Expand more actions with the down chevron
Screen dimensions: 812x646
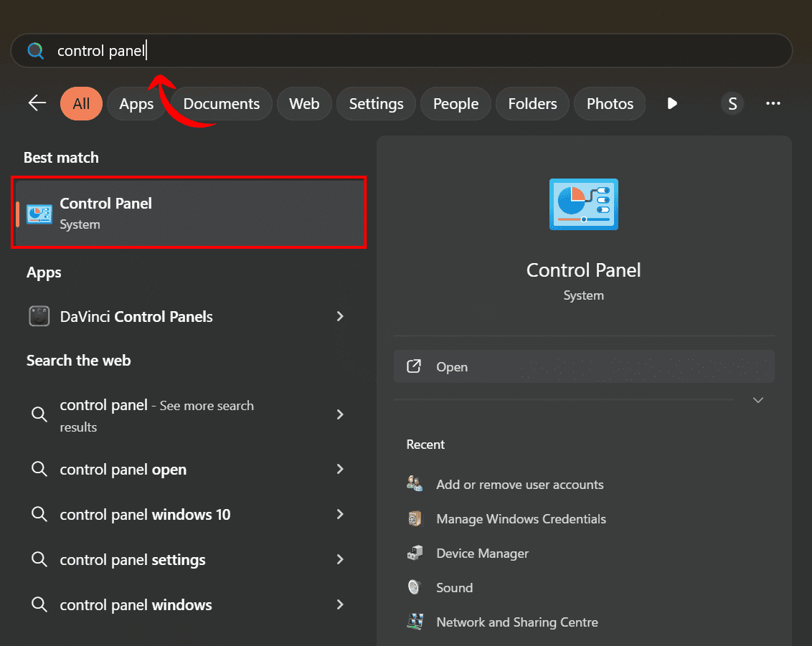(758, 400)
